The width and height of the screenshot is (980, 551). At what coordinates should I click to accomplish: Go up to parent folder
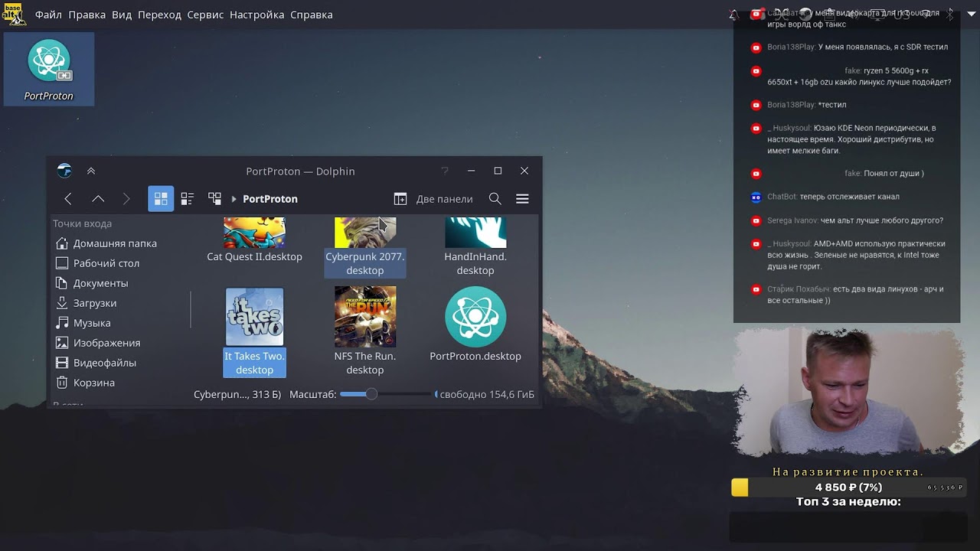98,199
